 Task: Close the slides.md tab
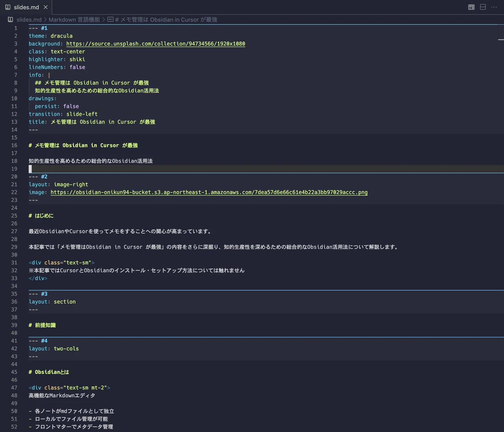point(46,8)
